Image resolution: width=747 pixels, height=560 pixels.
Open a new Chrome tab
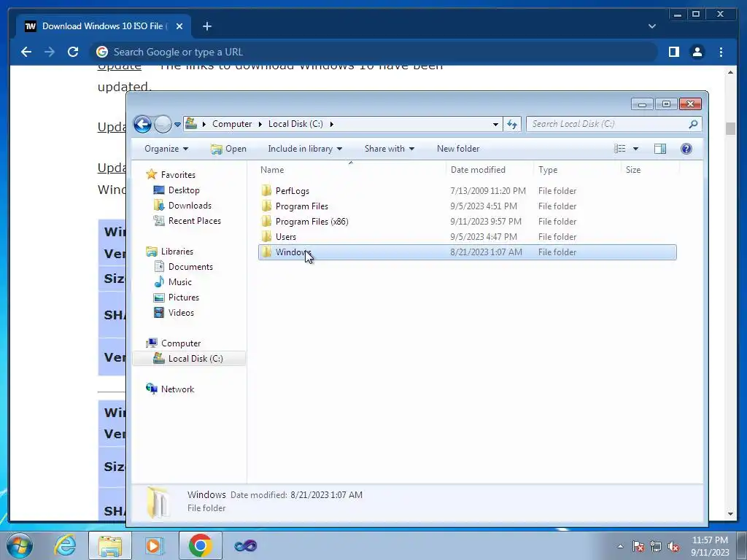tap(206, 27)
